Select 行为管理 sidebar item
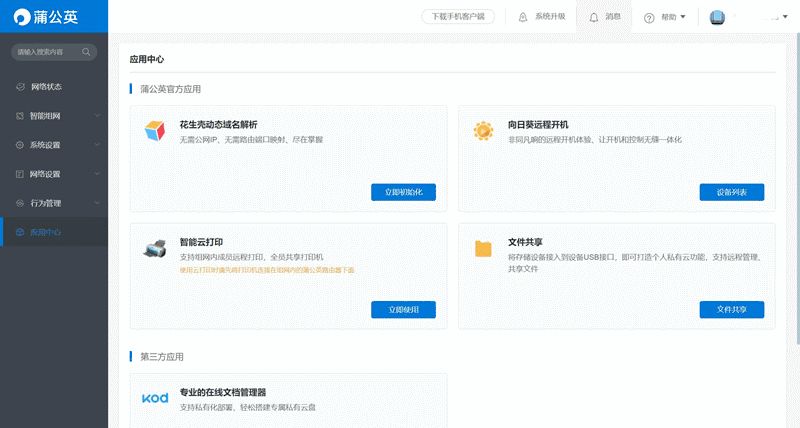 [54, 203]
